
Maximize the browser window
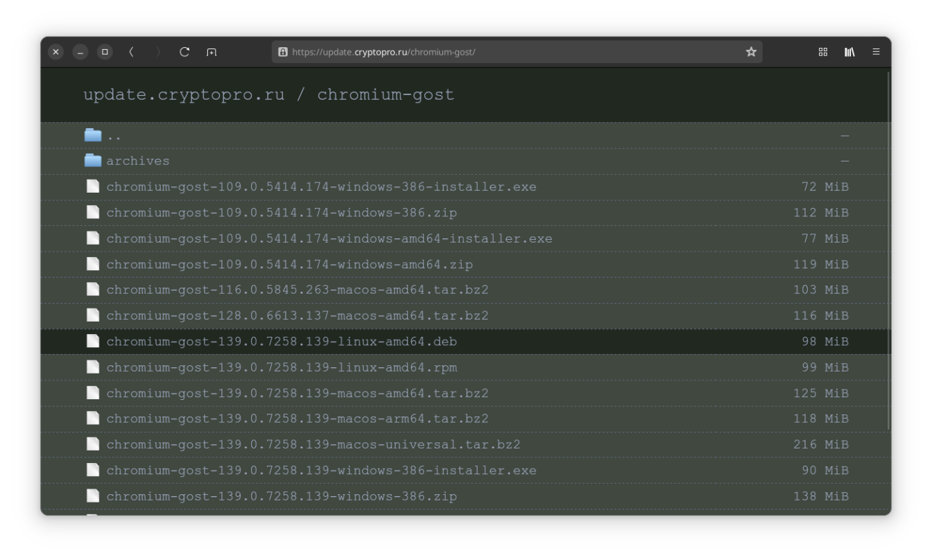105,52
